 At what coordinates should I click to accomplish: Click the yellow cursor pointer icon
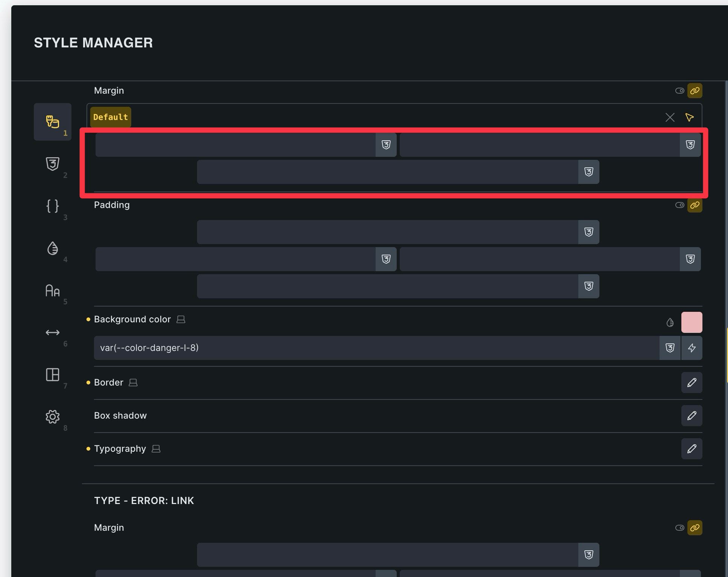[x=689, y=117]
